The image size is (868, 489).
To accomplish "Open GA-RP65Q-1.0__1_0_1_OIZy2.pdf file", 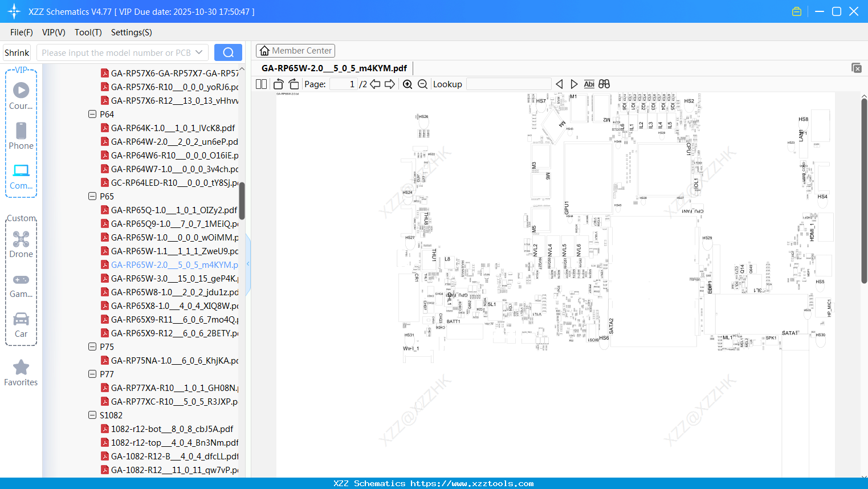I will click(174, 210).
